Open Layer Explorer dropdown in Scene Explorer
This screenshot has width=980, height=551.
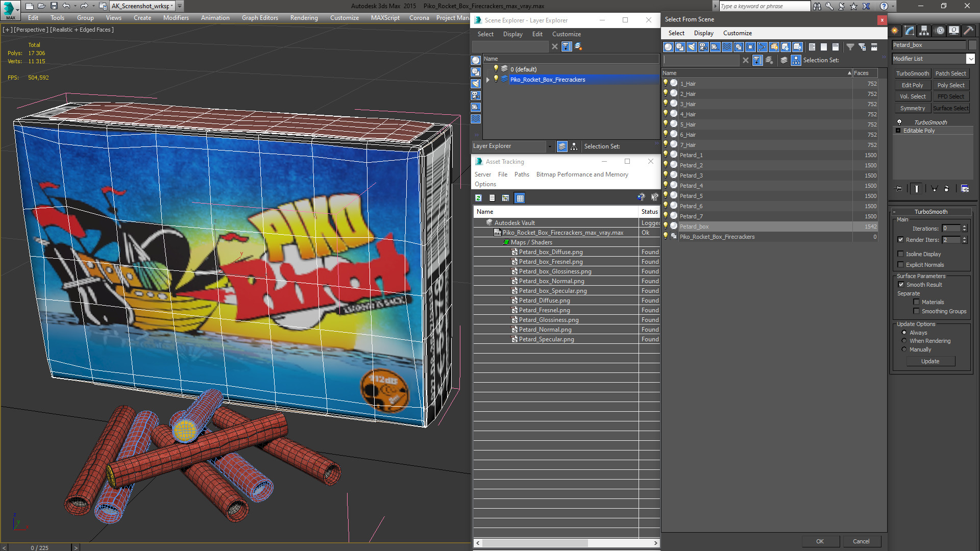tap(550, 146)
